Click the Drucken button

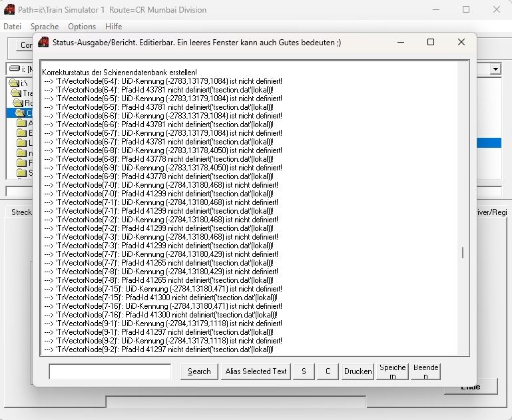pyautogui.click(x=358, y=371)
